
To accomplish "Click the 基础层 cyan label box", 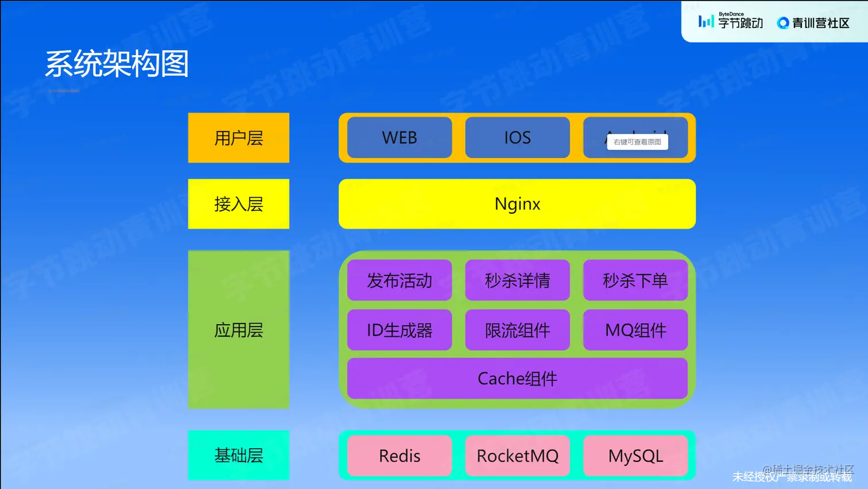I will [x=239, y=455].
